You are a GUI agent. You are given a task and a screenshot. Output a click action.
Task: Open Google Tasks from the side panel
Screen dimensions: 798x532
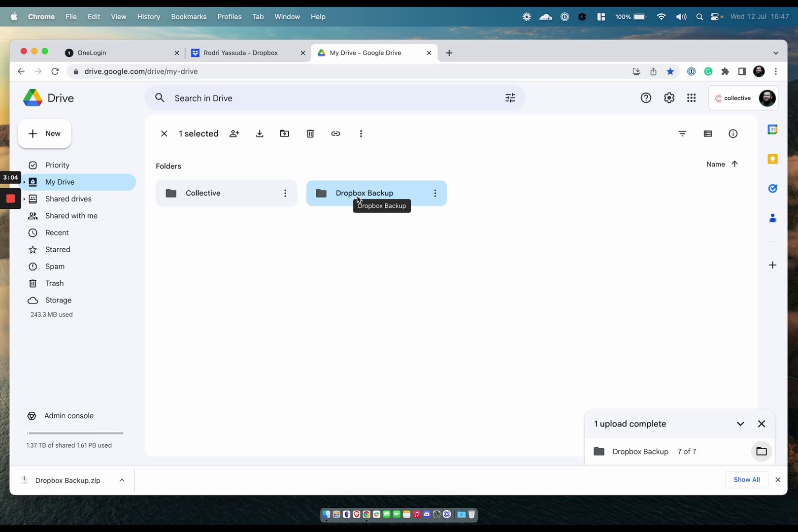tap(772, 188)
